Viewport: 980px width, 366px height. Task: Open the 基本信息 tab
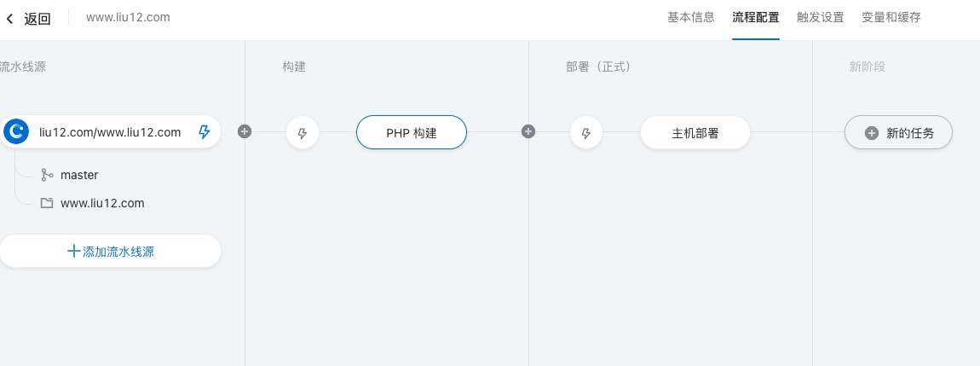(x=690, y=17)
